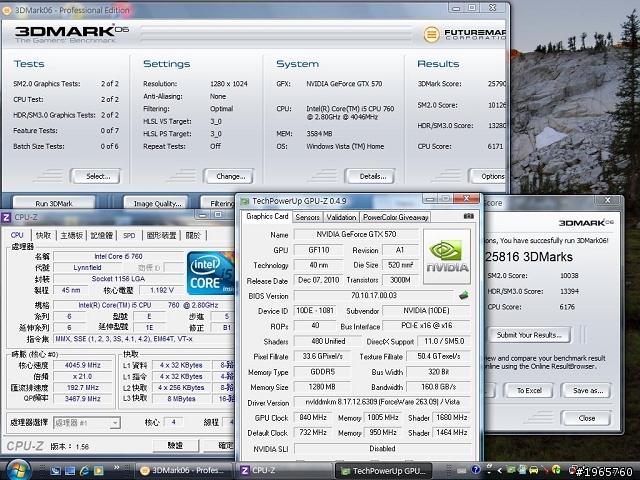
Task: Click the Filtering button in 3DMark06
Action: [x=219, y=203]
